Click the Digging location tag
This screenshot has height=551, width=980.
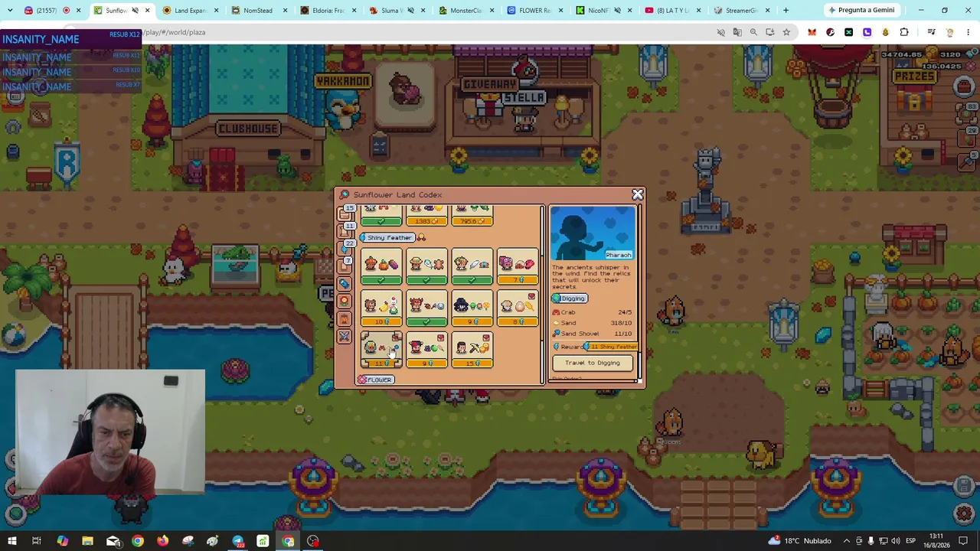point(570,298)
